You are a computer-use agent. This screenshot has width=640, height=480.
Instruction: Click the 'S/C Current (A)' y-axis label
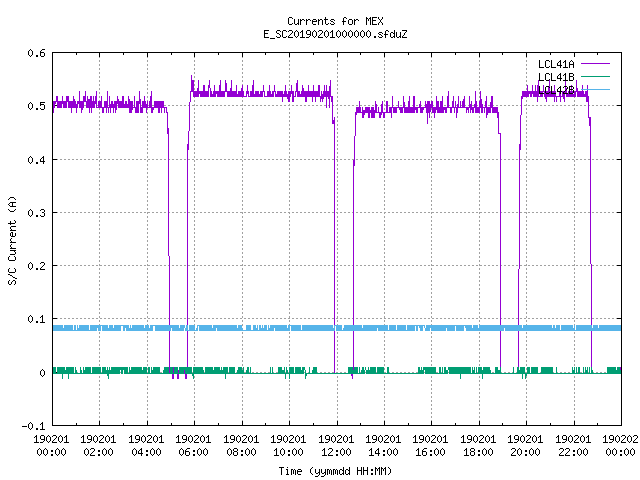point(12,240)
